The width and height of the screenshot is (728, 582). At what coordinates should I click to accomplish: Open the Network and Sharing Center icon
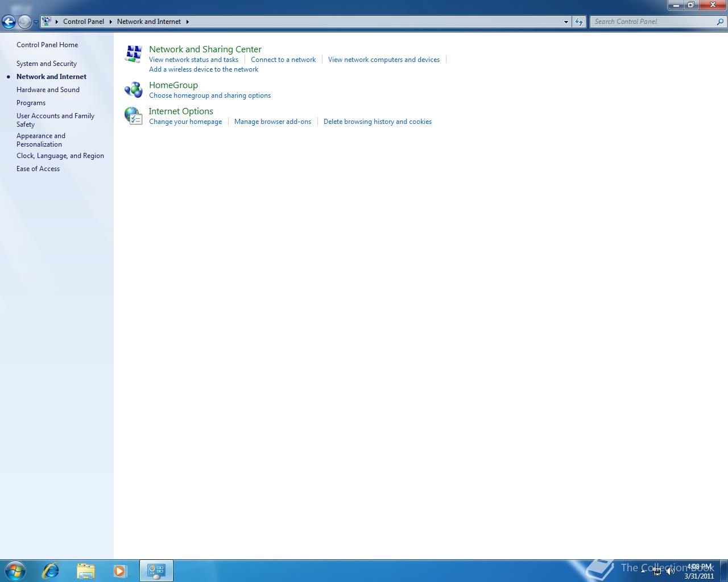click(x=133, y=53)
